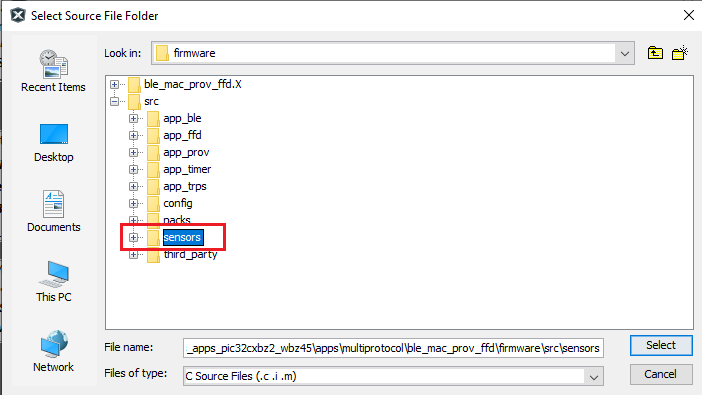Expand the app_ble folder
702x395 pixels.
133,118
